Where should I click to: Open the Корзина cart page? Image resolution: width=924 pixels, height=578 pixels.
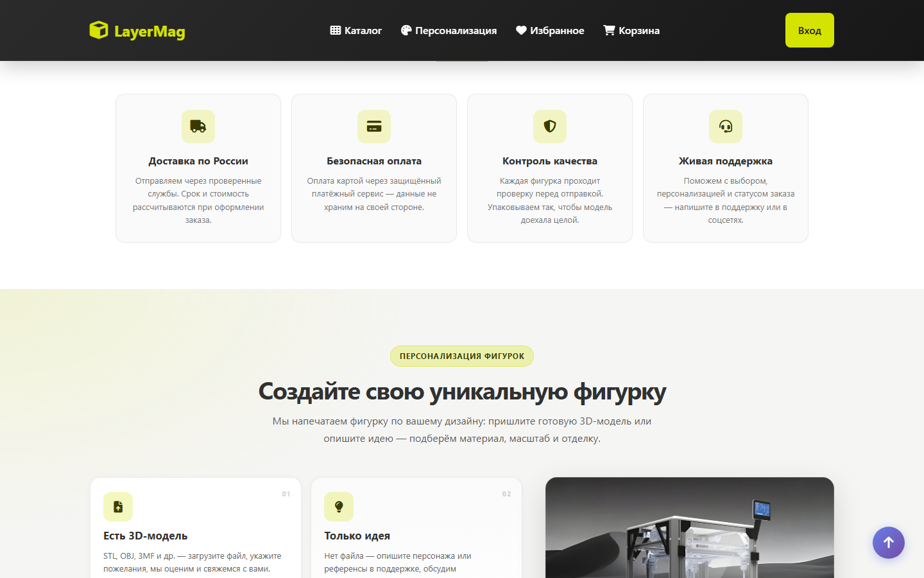coord(631,30)
